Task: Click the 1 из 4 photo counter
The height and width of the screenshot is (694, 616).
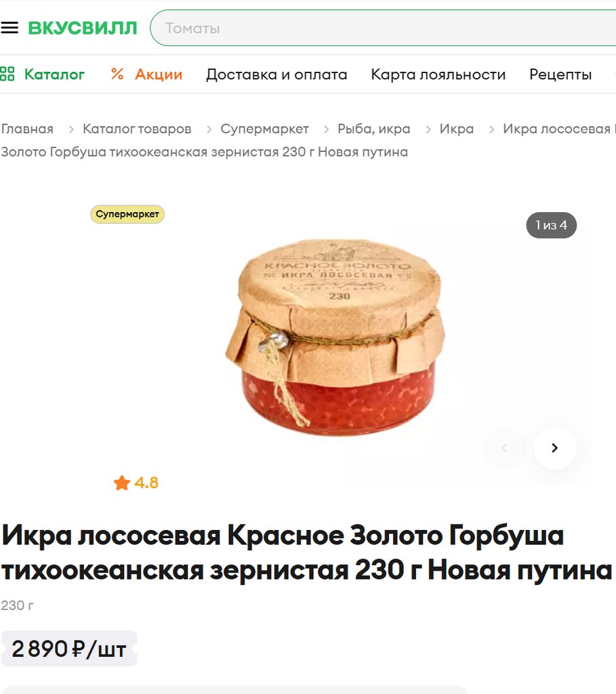Action: pos(552,225)
